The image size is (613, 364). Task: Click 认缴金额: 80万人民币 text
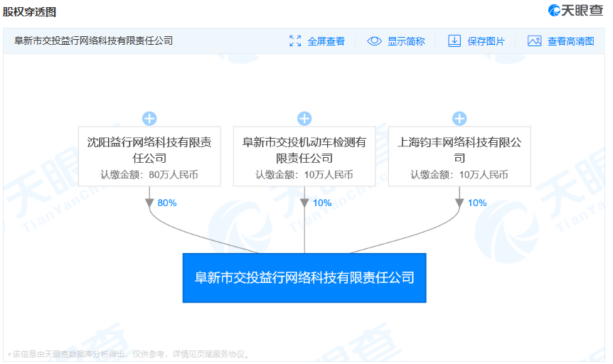149,175
